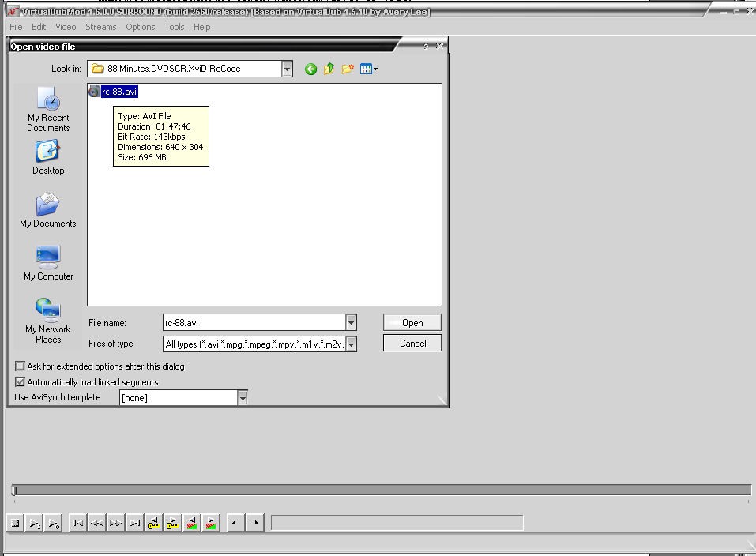Click the timeline seek slider handle
Viewport: 756px width, 556px height.
(14, 490)
